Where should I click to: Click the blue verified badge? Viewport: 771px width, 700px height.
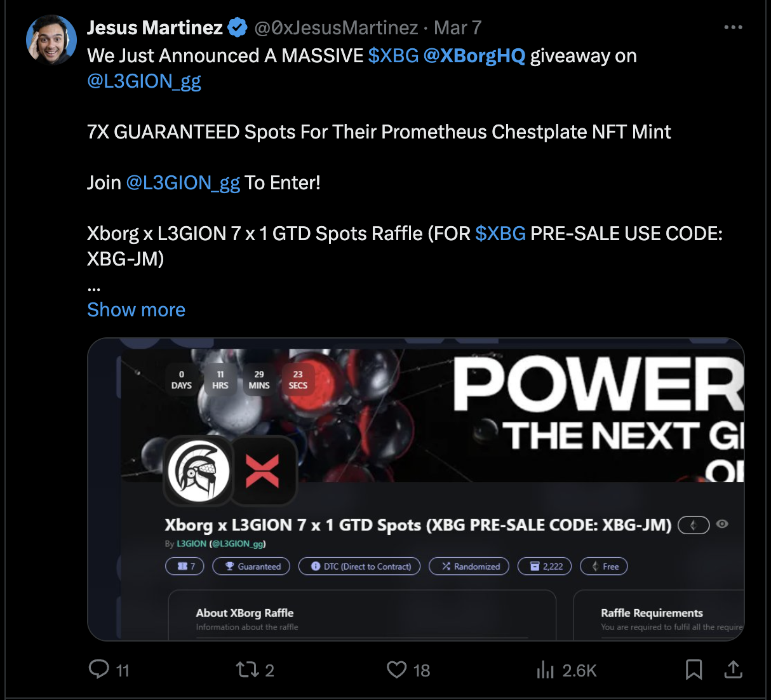coord(238,27)
